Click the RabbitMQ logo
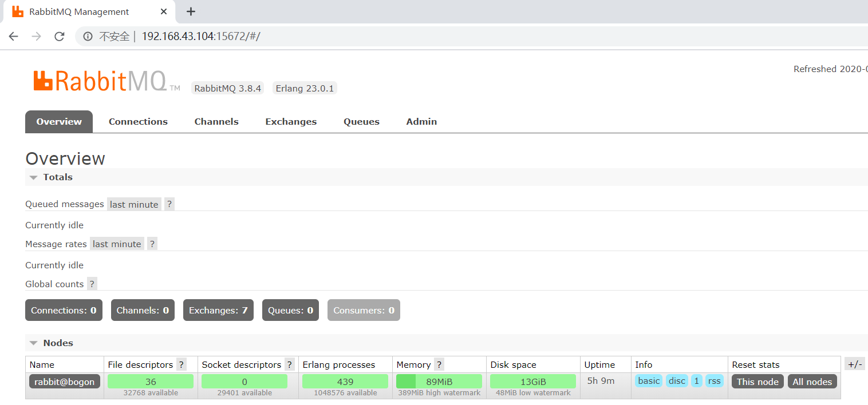 [106, 81]
